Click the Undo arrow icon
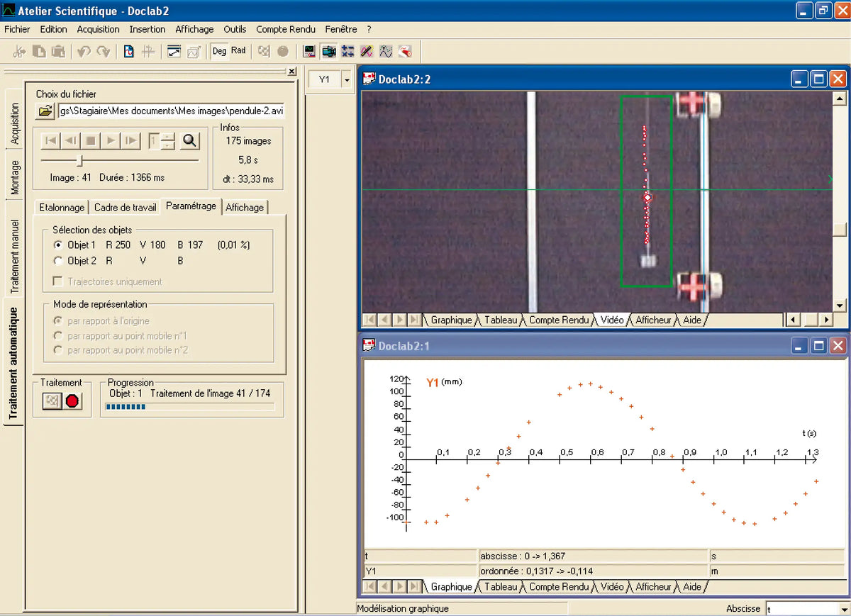Viewport: 851px width, 616px height. 84,50
